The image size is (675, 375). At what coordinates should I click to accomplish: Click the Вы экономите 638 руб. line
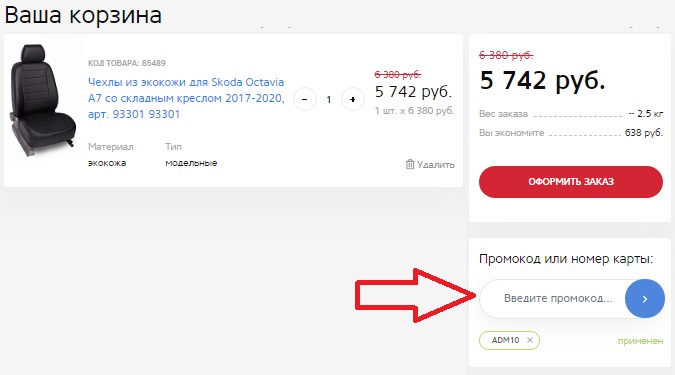[x=571, y=133]
